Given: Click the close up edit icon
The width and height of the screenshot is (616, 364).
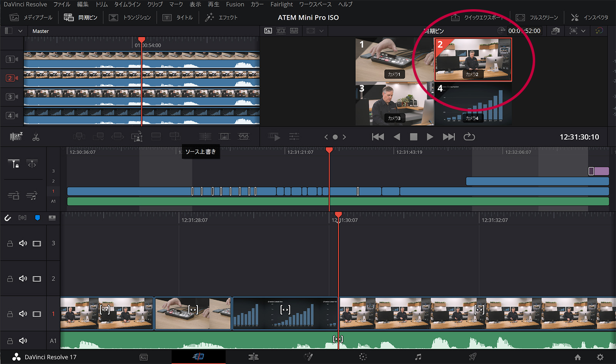Looking at the screenshot, I should tap(137, 137).
